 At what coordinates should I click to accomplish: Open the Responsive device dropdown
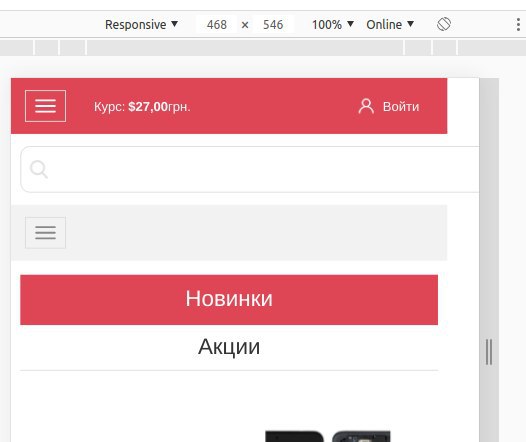coord(141,24)
